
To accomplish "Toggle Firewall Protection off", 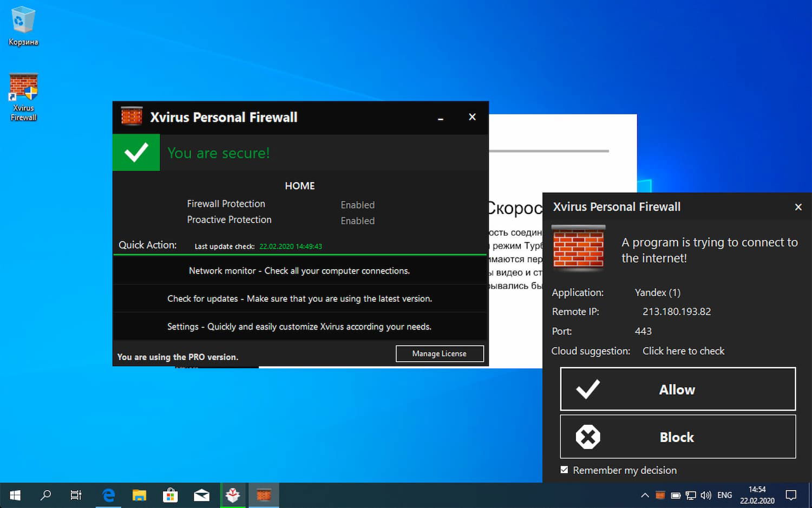I will [357, 205].
